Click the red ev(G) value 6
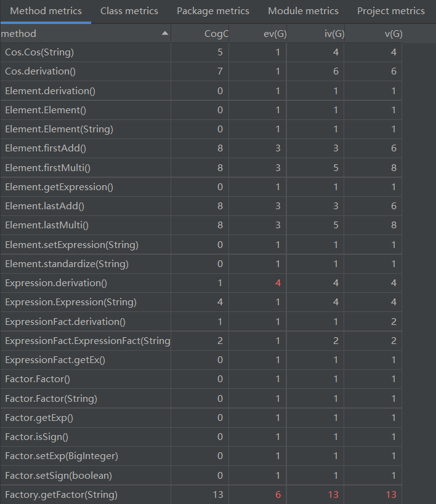This screenshot has height=504, width=436. click(x=278, y=494)
